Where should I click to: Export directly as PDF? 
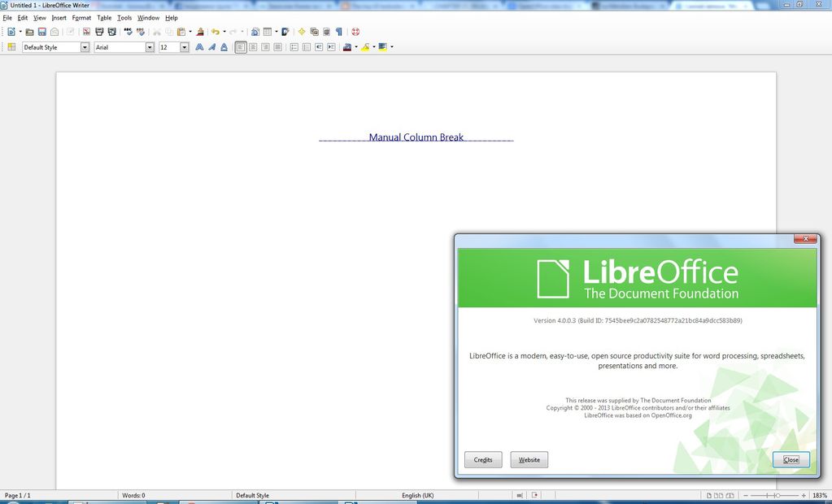(x=86, y=32)
